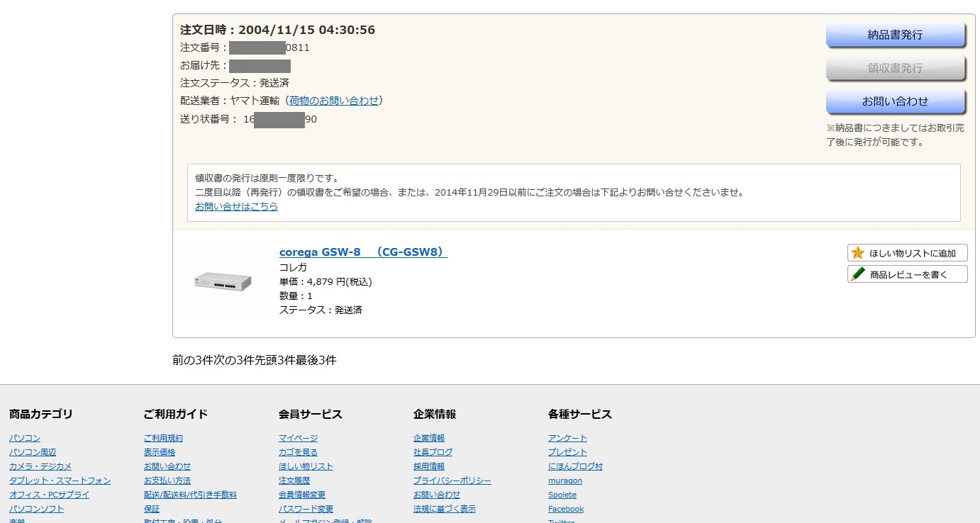This screenshot has height=523, width=980.
Task: Click カゴを見る cart link
Action: [298, 452]
